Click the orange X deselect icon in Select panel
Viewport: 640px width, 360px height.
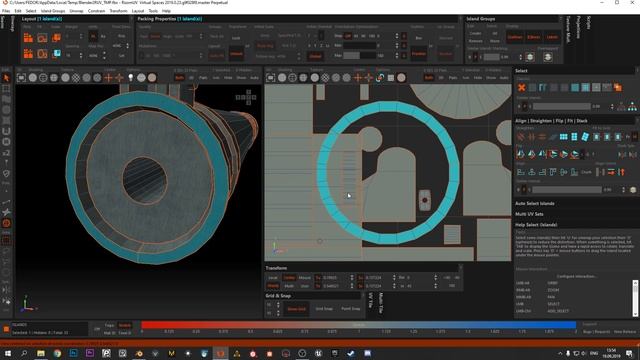pyautogui.click(x=522, y=87)
